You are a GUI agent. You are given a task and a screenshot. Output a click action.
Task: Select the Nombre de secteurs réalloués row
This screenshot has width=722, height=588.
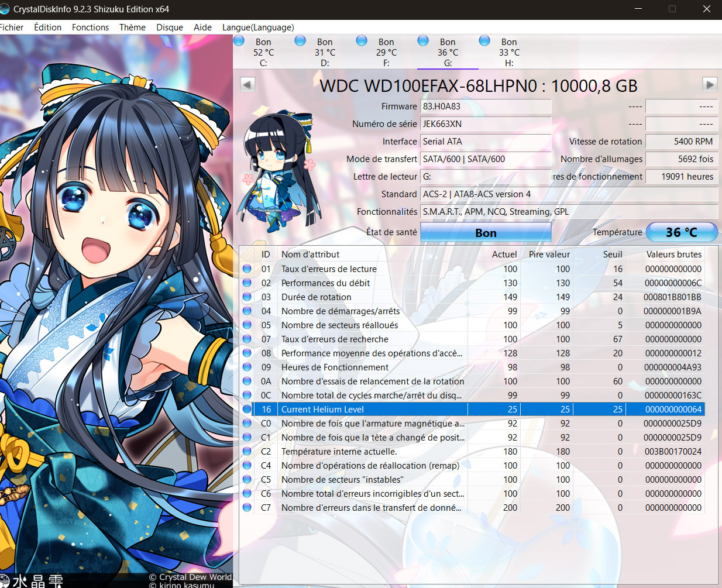(472, 325)
